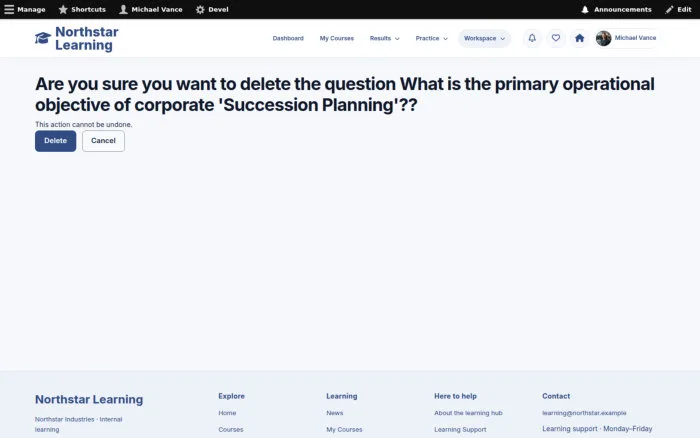Open News link in footer Learning
The width and height of the screenshot is (700, 438).
tap(334, 413)
